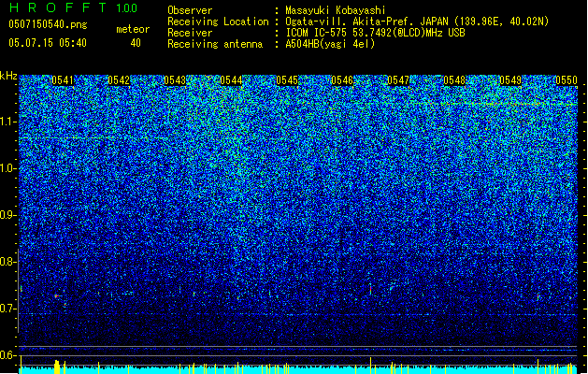Click the Receiving Location label
Screen dimensions: 588x374
(x=218, y=22)
